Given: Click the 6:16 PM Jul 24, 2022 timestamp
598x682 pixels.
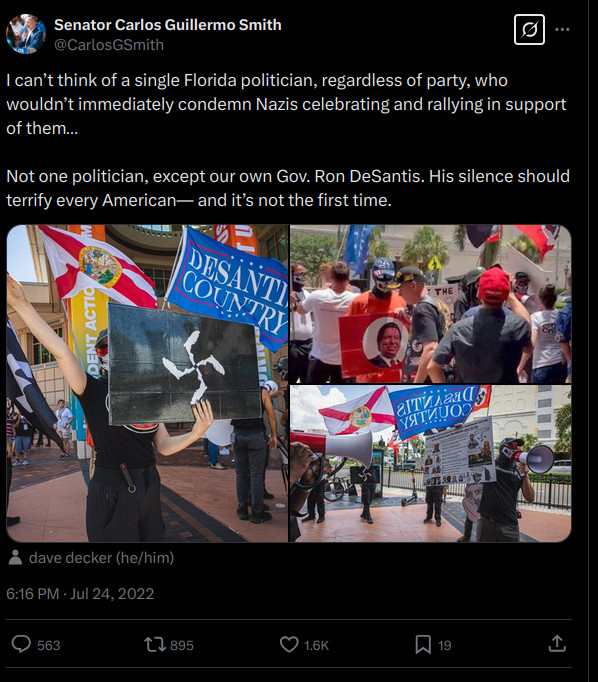Looking at the screenshot, I should tap(80, 594).
